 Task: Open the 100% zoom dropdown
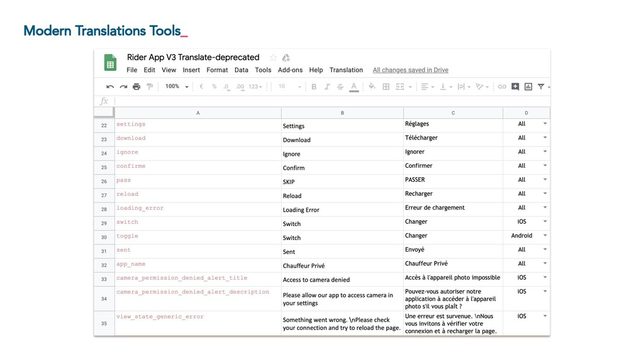175,87
